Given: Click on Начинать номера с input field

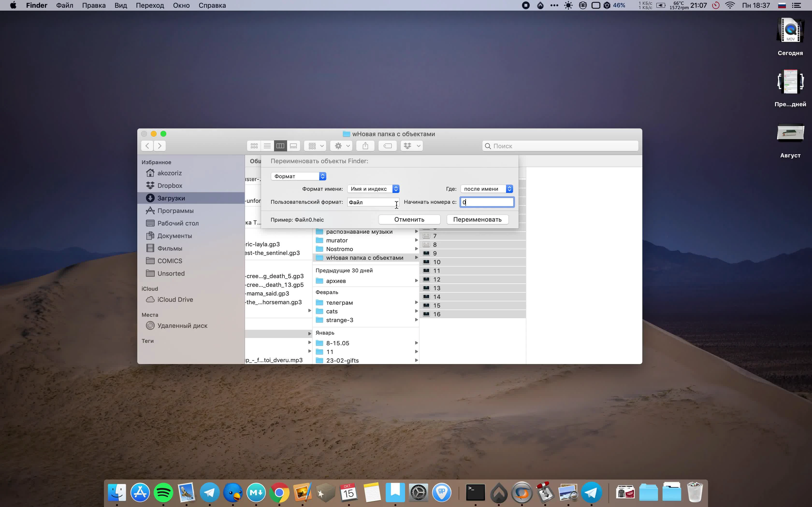Looking at the screenshot, I should 486,202.
